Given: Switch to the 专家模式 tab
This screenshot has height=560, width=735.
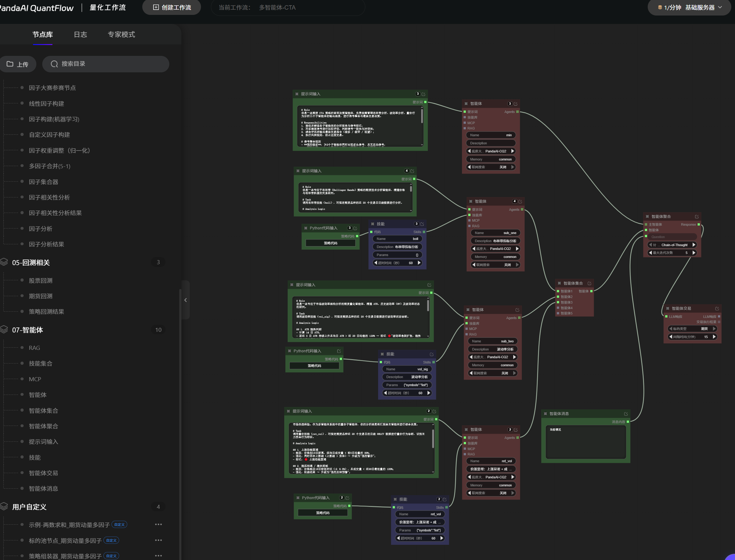Looking at the screenshot, I should 121,35.
